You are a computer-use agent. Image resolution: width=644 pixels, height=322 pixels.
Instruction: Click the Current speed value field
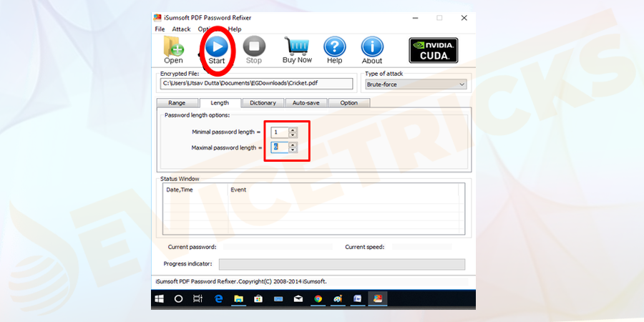coord(421,247)
